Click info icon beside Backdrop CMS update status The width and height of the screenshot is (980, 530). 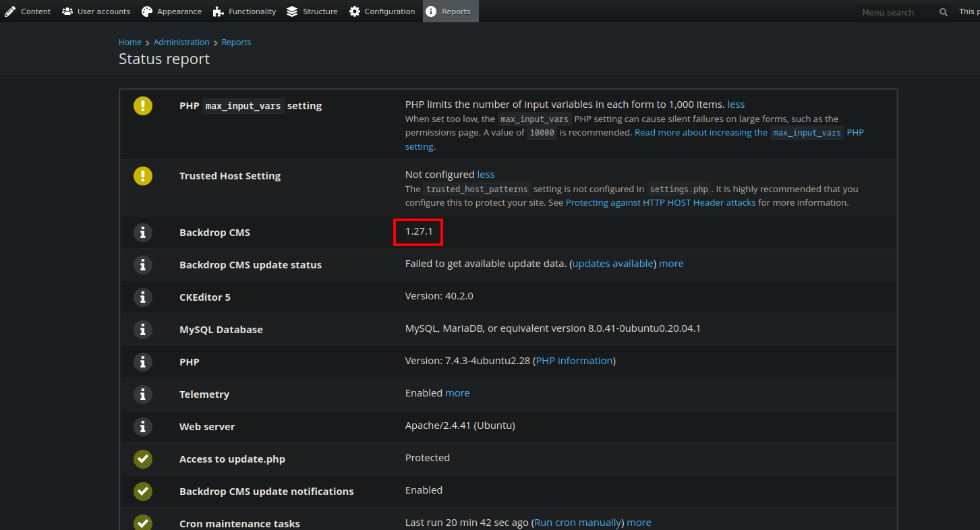tap(143, 265)
